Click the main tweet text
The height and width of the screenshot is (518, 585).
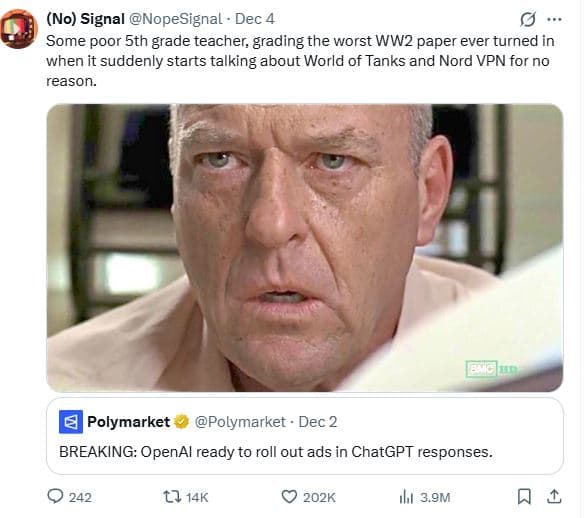coord(300,61)
